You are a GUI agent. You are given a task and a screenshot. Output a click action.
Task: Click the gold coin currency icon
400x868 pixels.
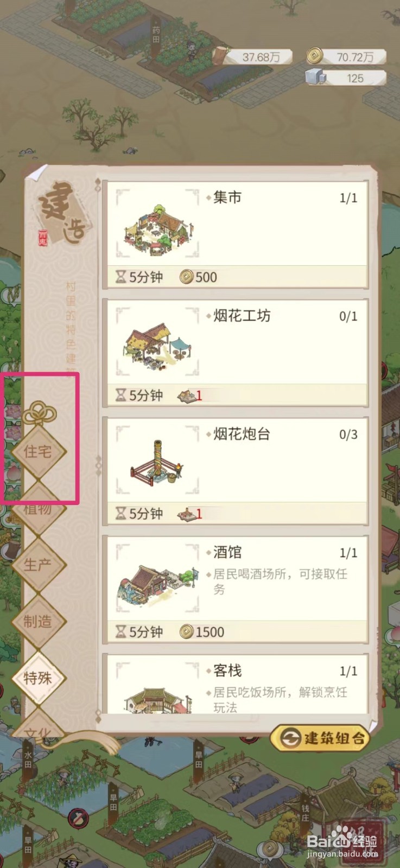click(314, 55)
